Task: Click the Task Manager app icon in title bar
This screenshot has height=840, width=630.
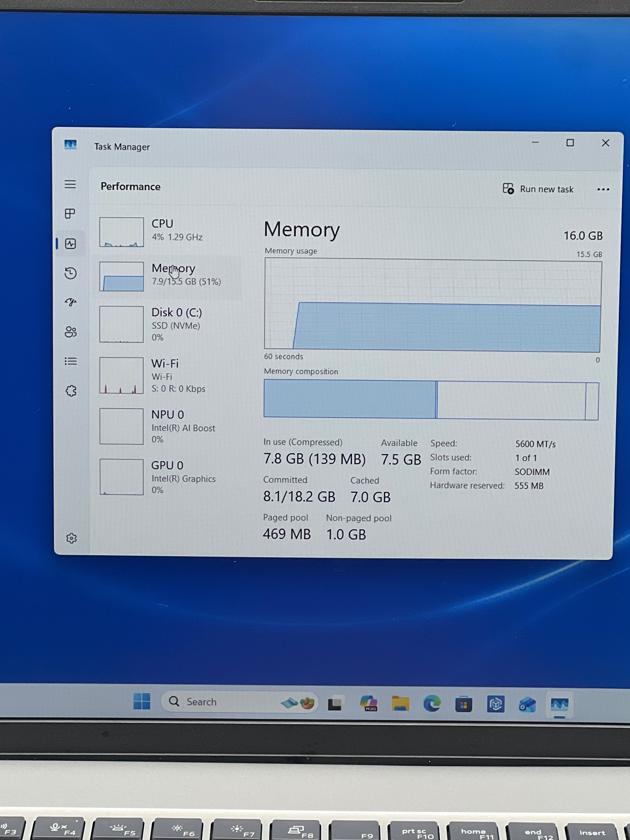Action: pyautogui.click(x=70, y=145)
